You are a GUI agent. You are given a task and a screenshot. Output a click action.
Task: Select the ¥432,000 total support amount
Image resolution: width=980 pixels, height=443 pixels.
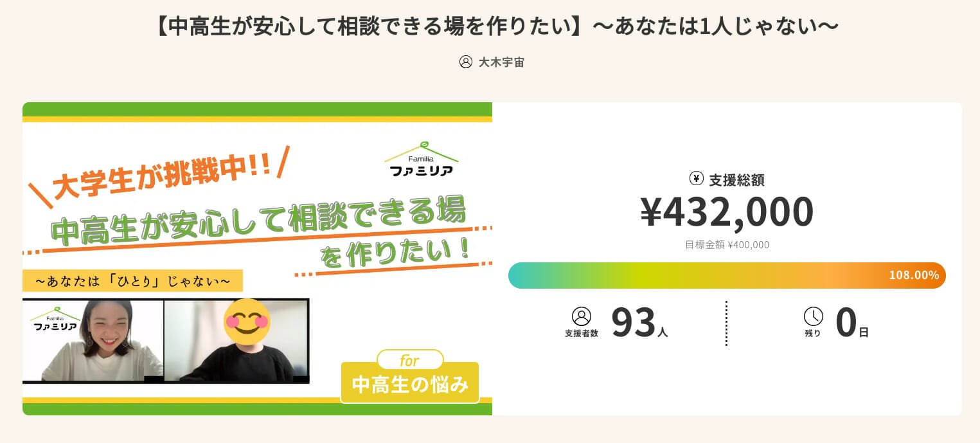(727, 212)
